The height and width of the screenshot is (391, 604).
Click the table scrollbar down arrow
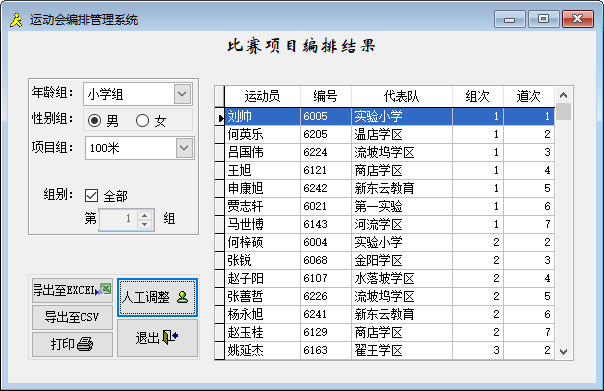(x=564, y=351)
